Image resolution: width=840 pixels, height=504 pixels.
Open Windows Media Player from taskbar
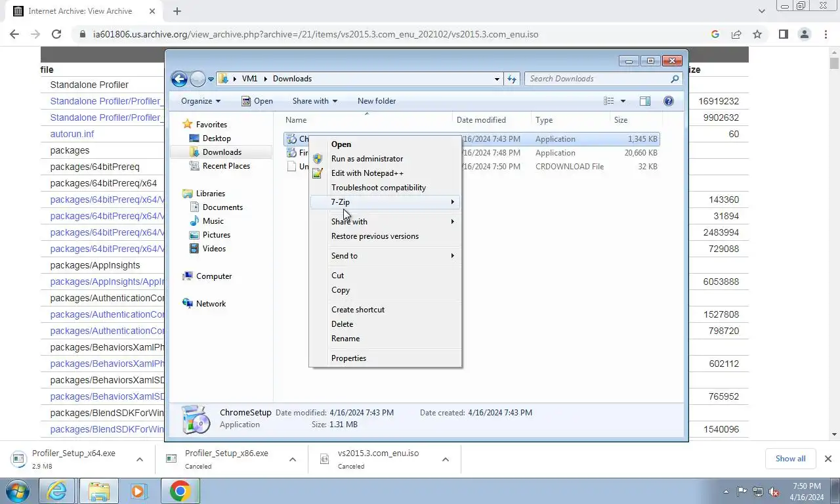point(138,491)
